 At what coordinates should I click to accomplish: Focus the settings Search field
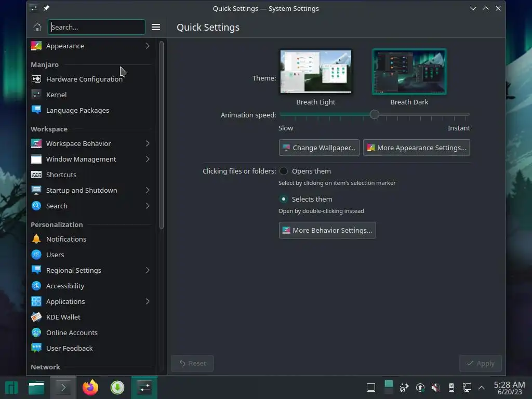(96, 27)
